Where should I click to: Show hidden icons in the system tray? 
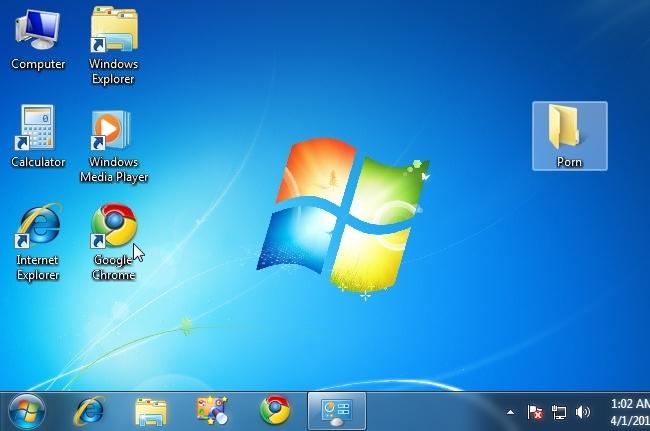tap(511, 412)
